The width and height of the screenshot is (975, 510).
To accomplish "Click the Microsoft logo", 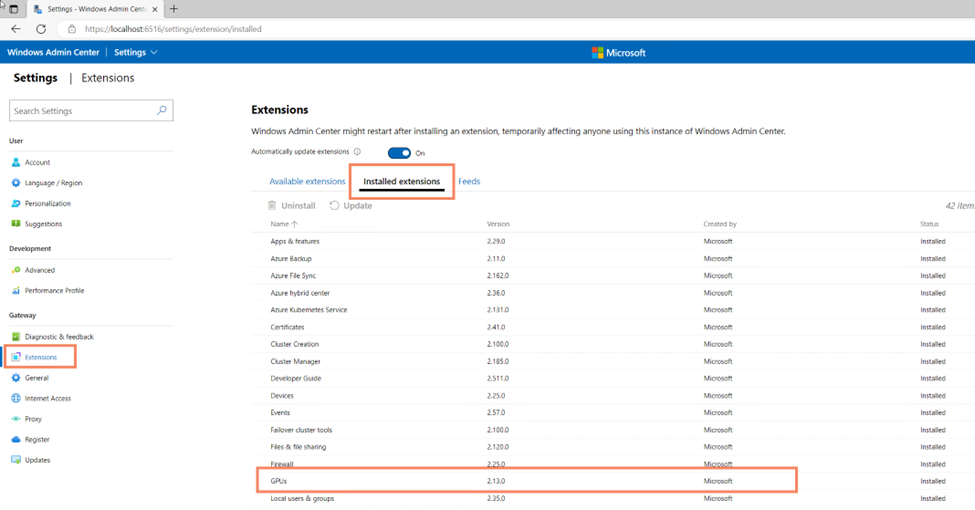I will coord(619,53).
